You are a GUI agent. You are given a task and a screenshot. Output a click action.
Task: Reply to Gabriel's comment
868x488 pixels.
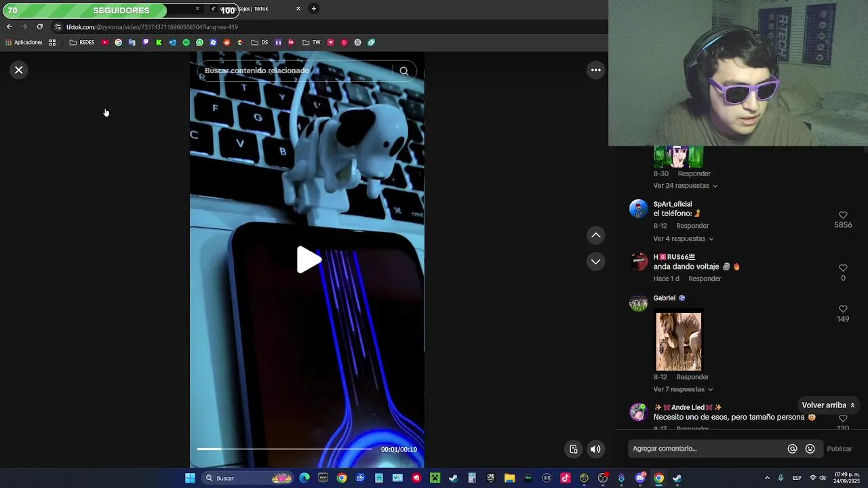coord(692,377)
